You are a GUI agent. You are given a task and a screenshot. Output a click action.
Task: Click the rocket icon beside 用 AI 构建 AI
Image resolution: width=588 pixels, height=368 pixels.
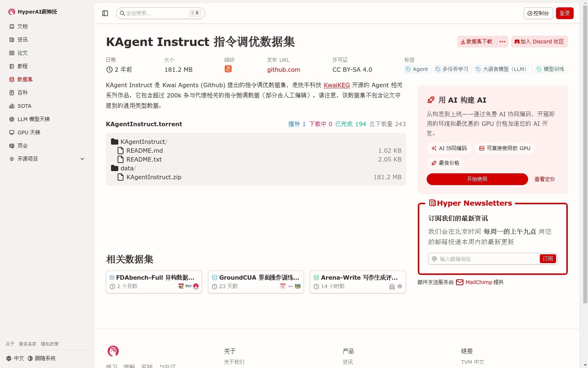[x=431, y=100]
